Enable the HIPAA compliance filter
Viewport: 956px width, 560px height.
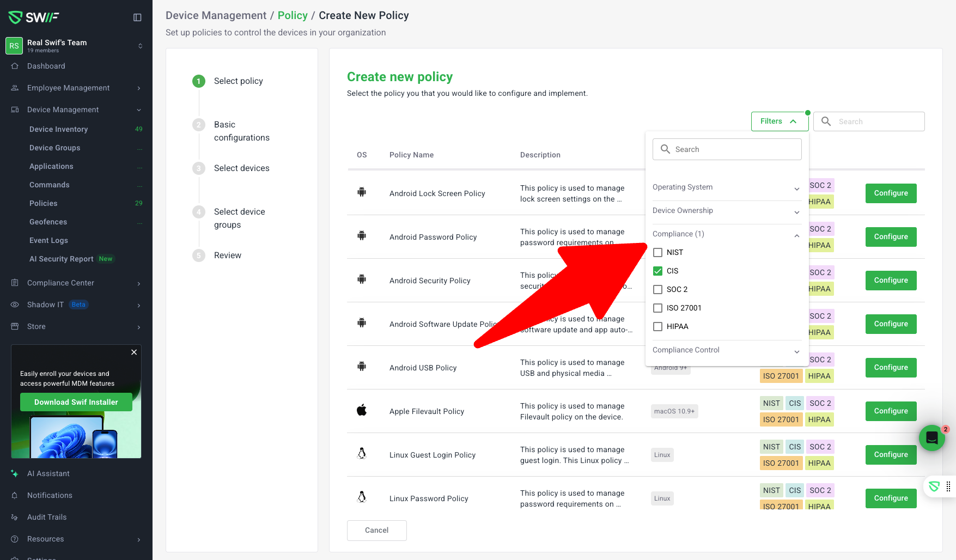pyautogui.click(x=657, y=326)
